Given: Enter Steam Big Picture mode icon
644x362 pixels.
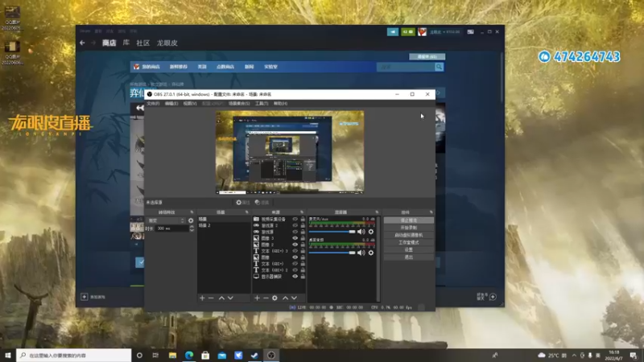Looking at the screenshot, I should [x=470, y=31].
